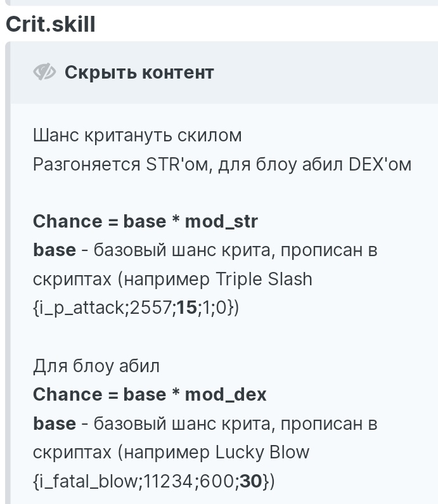
Task: Click "mod_dex" in the second formula
Action: point(226,394)
